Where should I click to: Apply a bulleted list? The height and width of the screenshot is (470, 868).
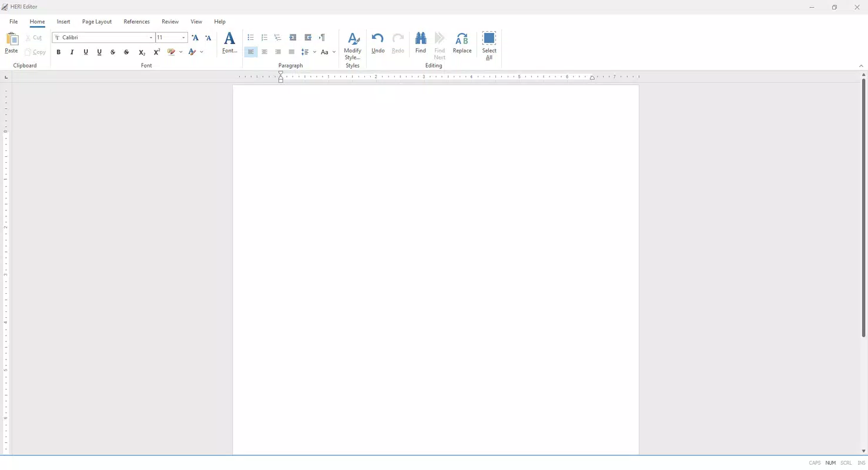coord(250,38)
